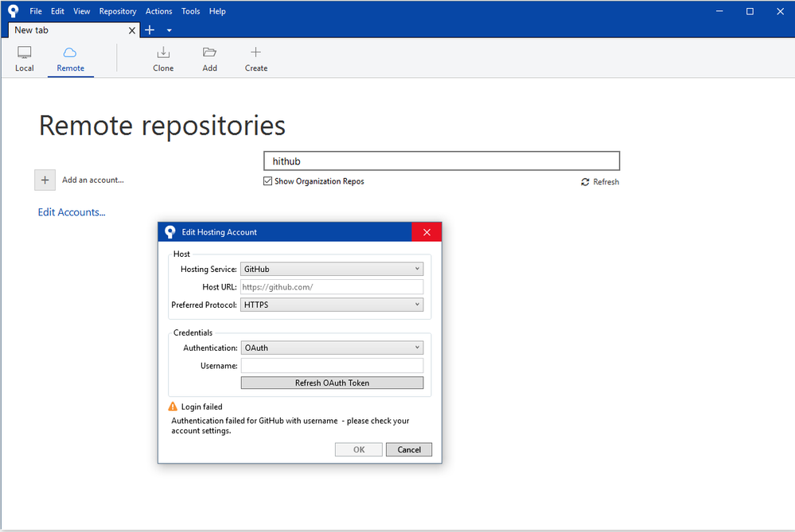
Task: Expand the Preferred Protocol dropdown
Action: point(331,305)
